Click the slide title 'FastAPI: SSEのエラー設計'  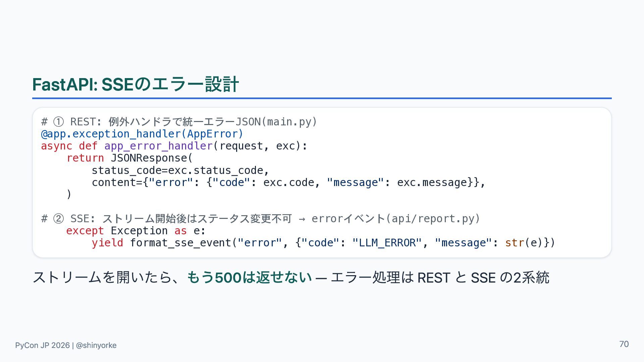tap(136, 84)
